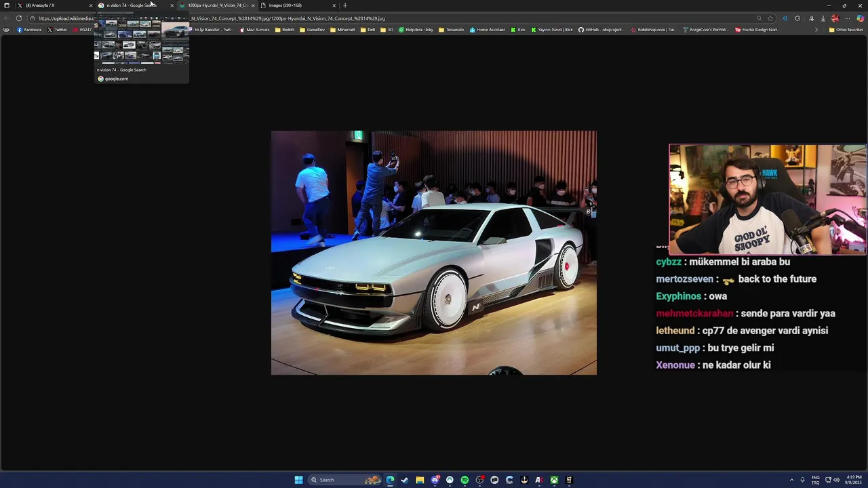Open the Robitshop.com bookmark

[653, 30]
